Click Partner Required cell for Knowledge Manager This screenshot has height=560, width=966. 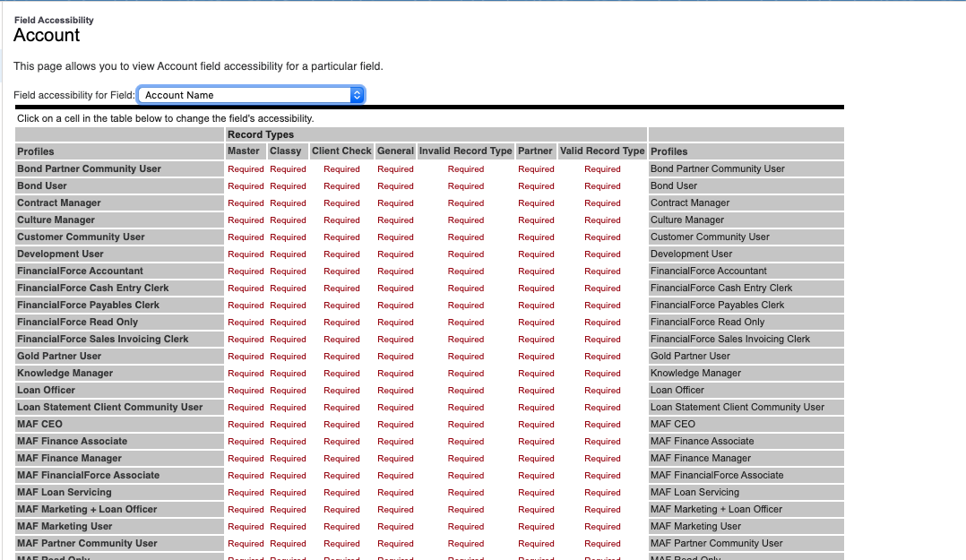536,374
